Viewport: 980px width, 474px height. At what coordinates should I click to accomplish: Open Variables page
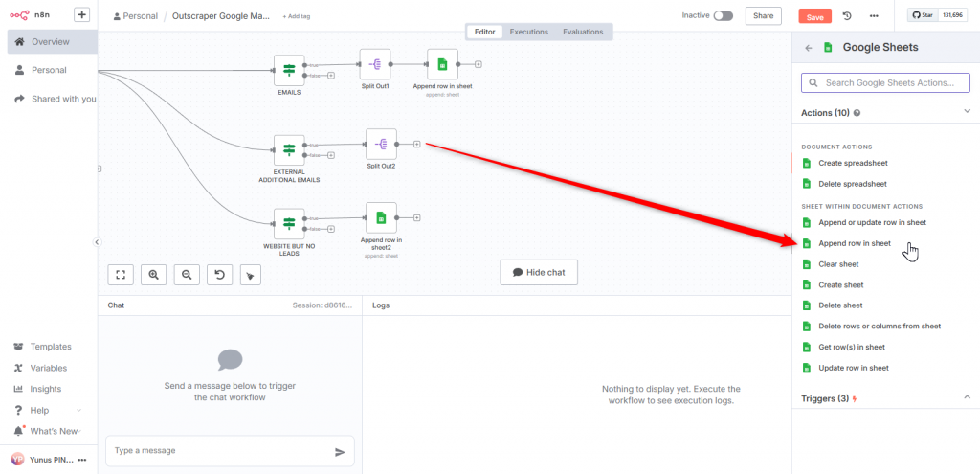tap(40, 368)
